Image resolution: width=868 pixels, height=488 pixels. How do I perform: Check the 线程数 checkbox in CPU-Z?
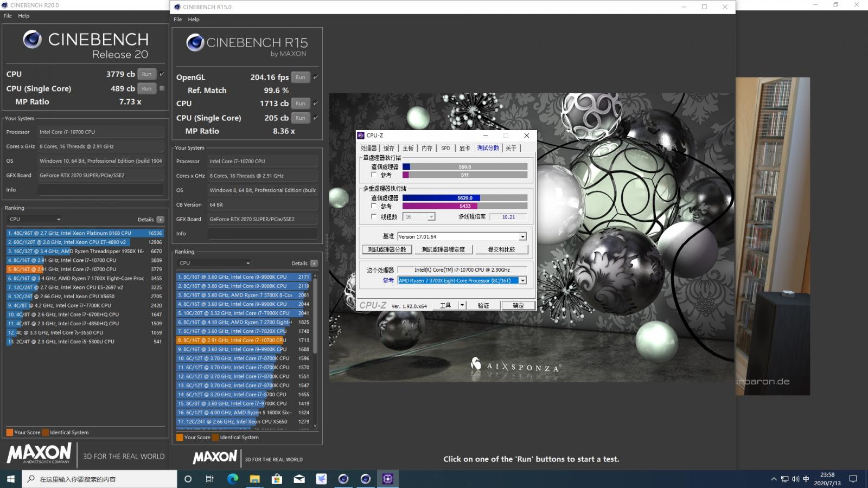point(374,216)
